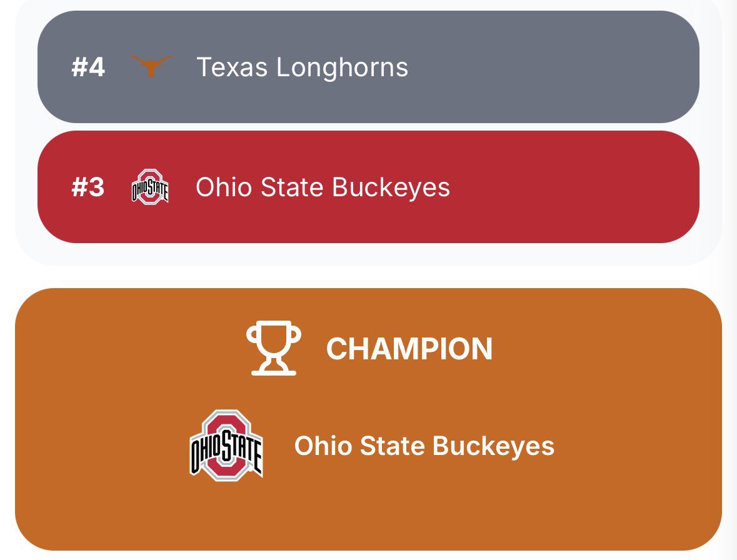Click the orange area right of the CHAMPION title
Screen dimensions: 737x560
coord(606,349)
